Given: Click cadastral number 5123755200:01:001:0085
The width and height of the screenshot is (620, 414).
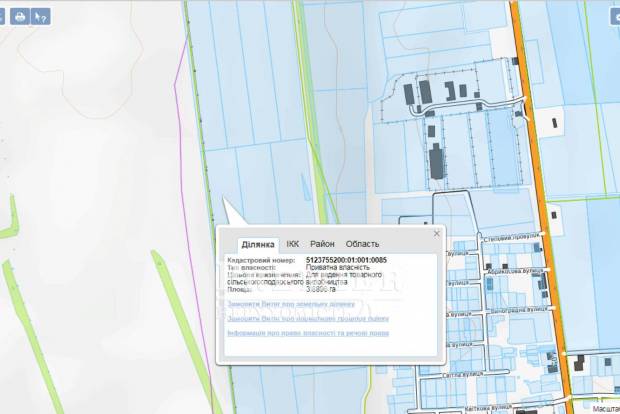Looking at the screenshot, I should click(346, 260).
